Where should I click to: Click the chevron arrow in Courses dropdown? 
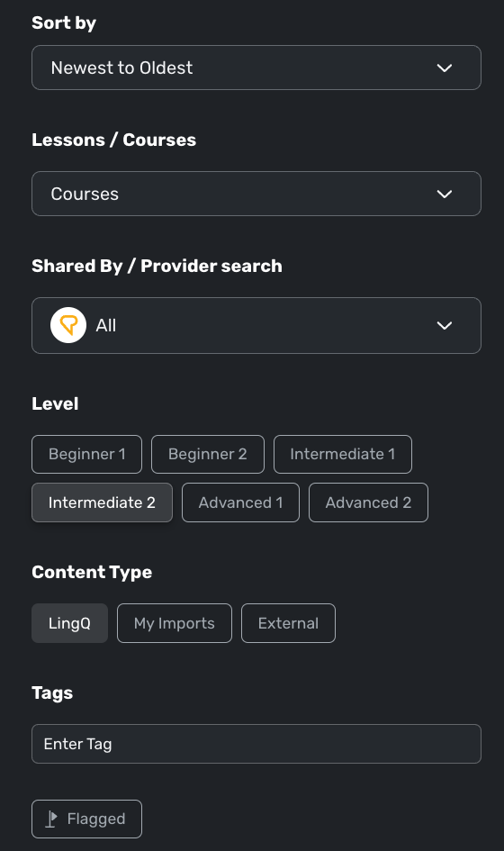[445, 194]
